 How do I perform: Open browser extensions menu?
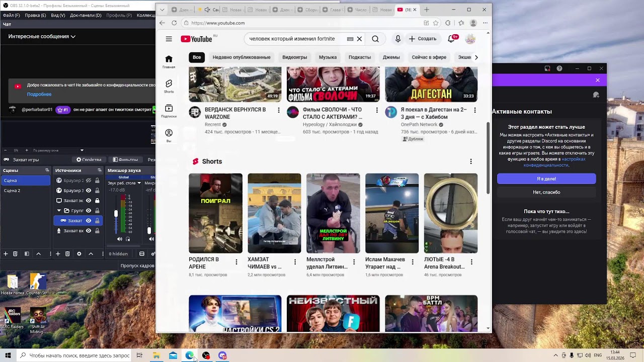tap(448, 23)
